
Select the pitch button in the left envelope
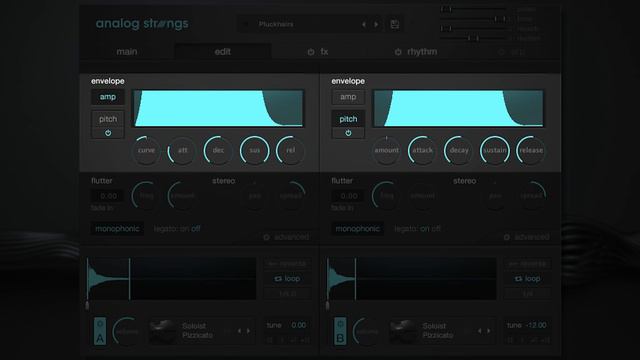[108, 119]
